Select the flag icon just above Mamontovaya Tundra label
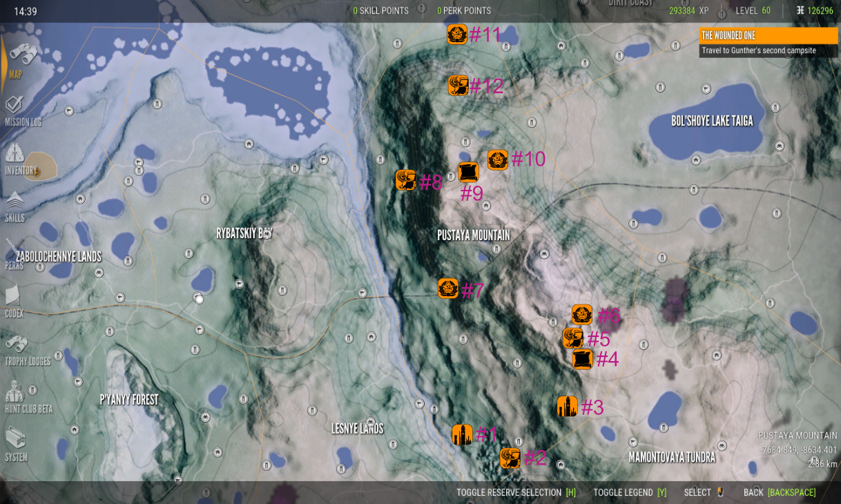 point(633,442)
